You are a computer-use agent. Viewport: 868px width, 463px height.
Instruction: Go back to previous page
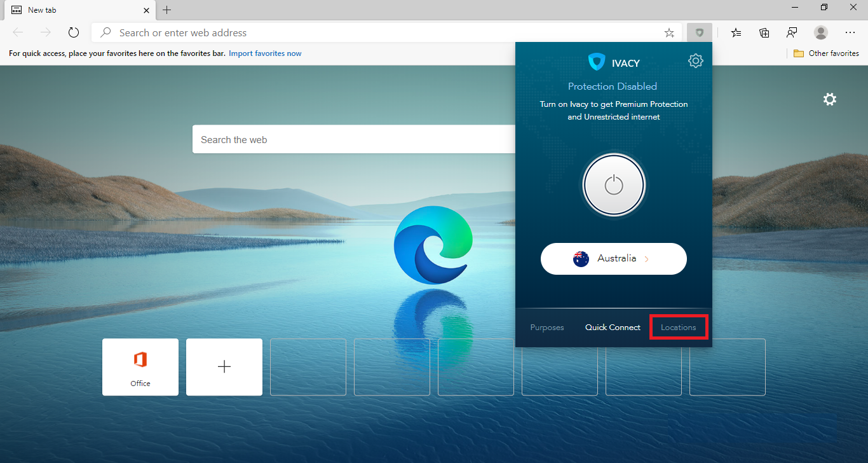[18, 32]
